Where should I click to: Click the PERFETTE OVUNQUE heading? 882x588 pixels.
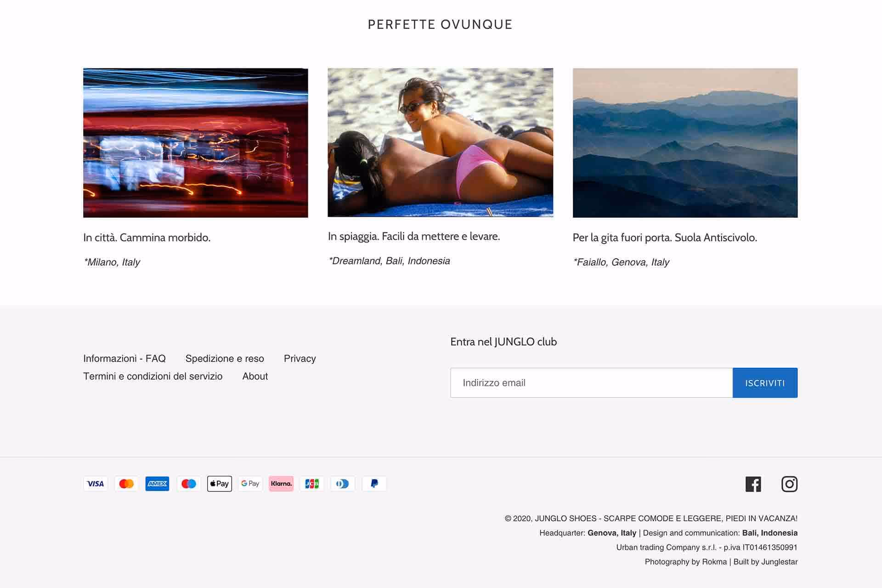(x=440, y=24)
